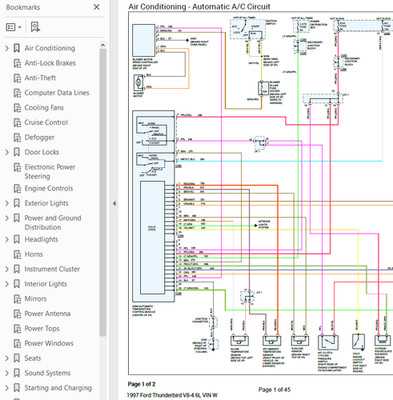Jump to the Headlights bookmark

pos(41,240)
